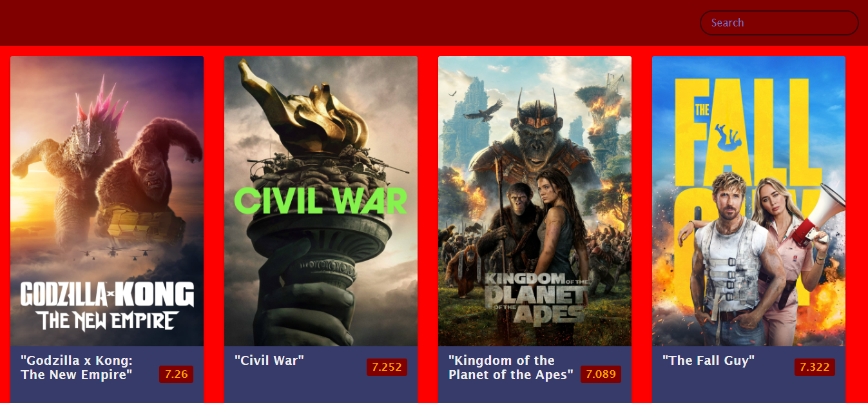Open the Godzilla x Kong poster
Screen dimensions: 868x403
pyautogui.click(x=107, y=201)
